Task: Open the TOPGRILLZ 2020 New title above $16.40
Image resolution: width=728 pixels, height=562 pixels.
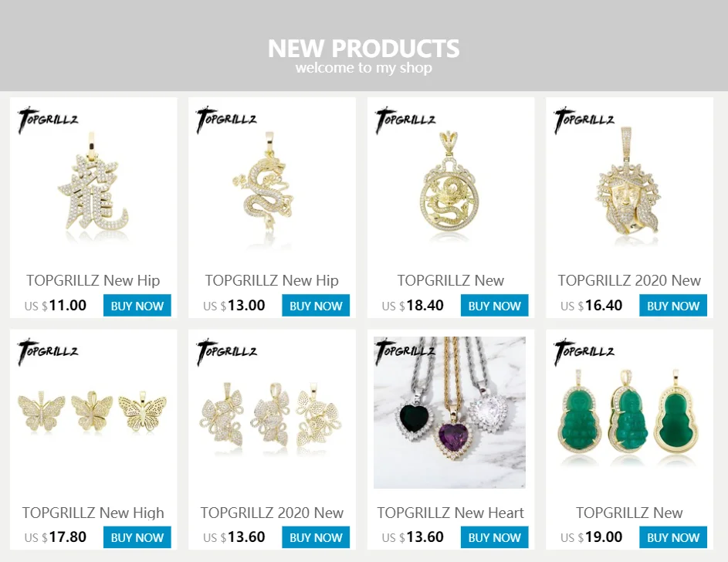Action: pyautogui.click(x=629, y=280)
